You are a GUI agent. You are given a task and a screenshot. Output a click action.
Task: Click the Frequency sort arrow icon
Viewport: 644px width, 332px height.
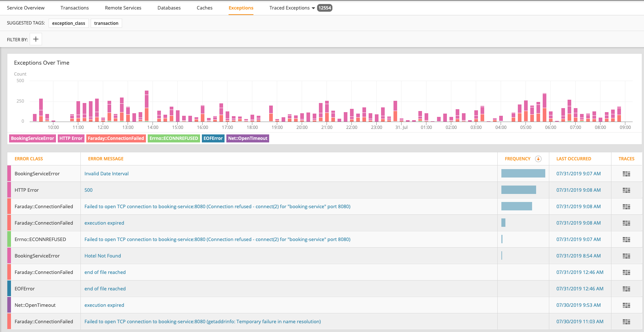[538, 159]
